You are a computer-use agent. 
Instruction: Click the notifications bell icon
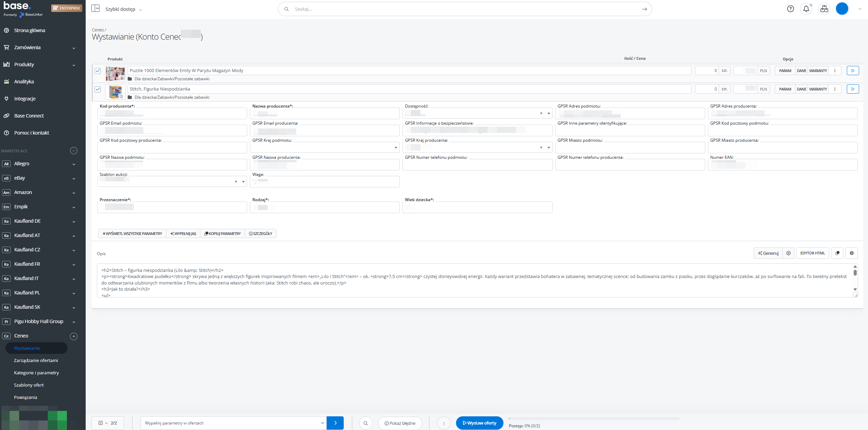[806, 9]
